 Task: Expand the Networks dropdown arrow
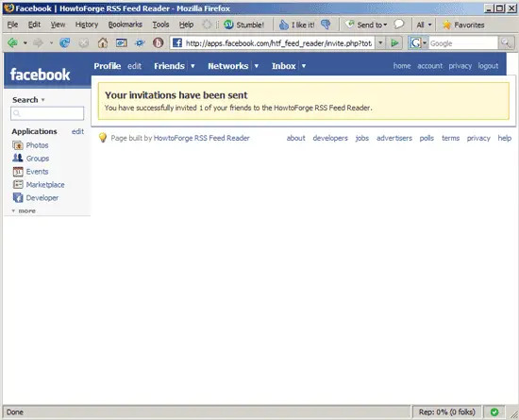pos(256,66)
